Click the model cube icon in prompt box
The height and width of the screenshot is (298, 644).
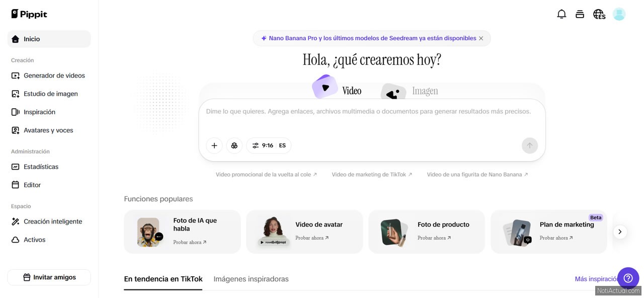click(x=234, y=145)
